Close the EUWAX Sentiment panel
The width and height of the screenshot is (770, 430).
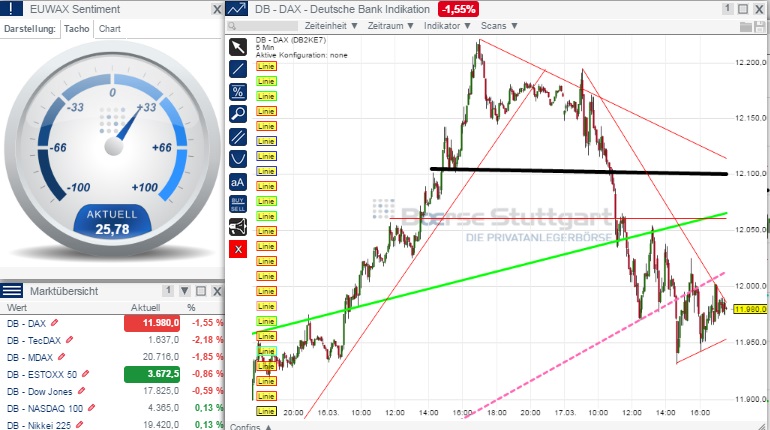217,9
